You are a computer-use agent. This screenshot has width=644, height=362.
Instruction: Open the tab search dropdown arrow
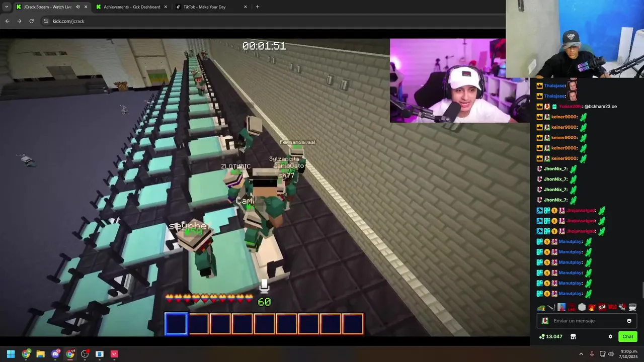tap(7, 7)
